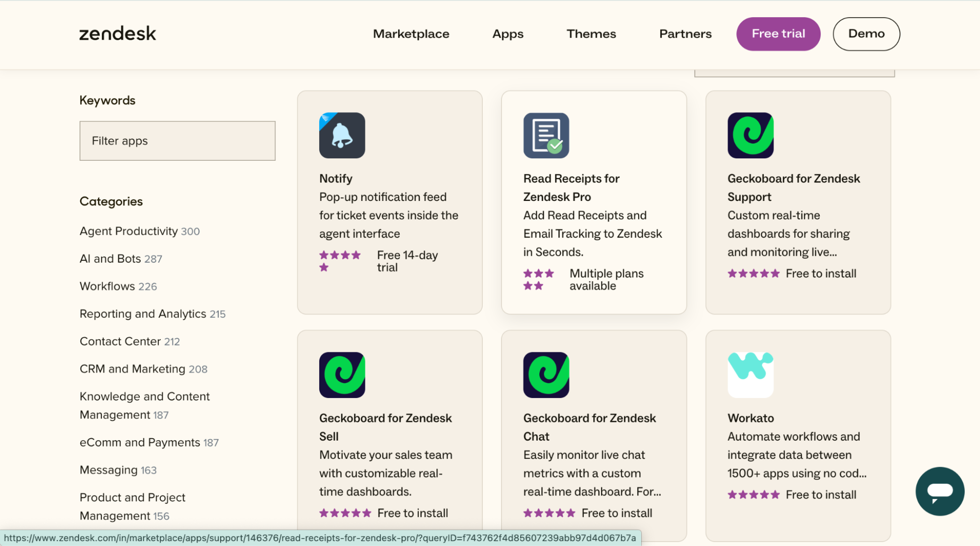
Task: Filter by Agent Productivity category
Action: coord(140,231)
